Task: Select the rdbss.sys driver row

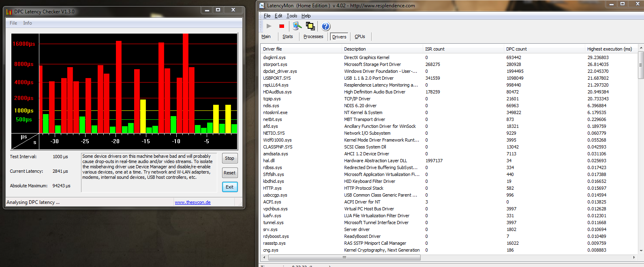Action: (449, 167)
